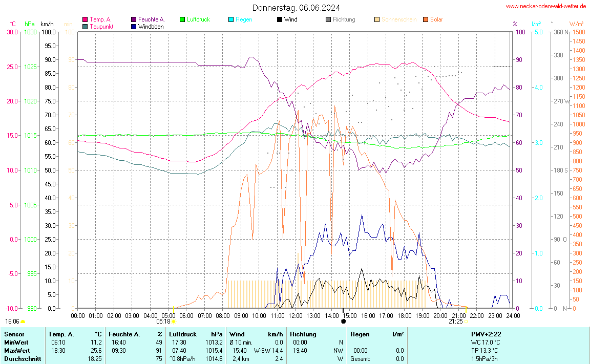Click the blue Windböen legend swatch
Viewport: 590px width, 364px height.
click(134, 27)
